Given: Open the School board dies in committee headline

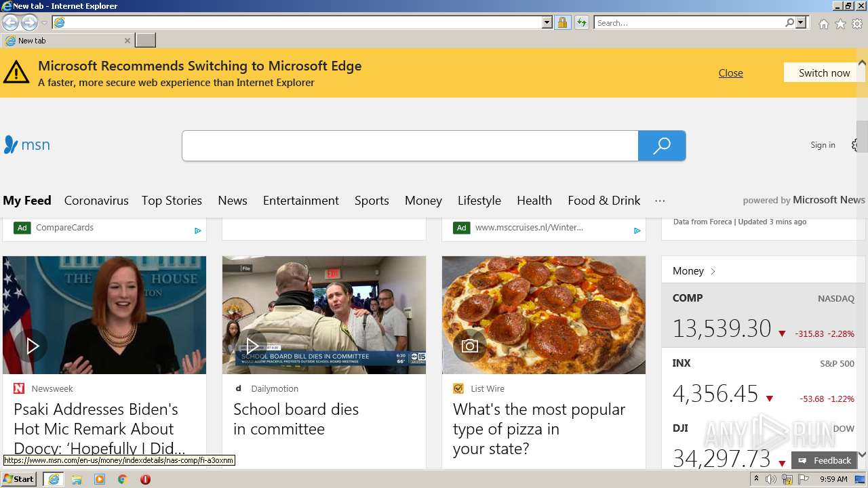Looking at the screenshot, I should point(296,419).
